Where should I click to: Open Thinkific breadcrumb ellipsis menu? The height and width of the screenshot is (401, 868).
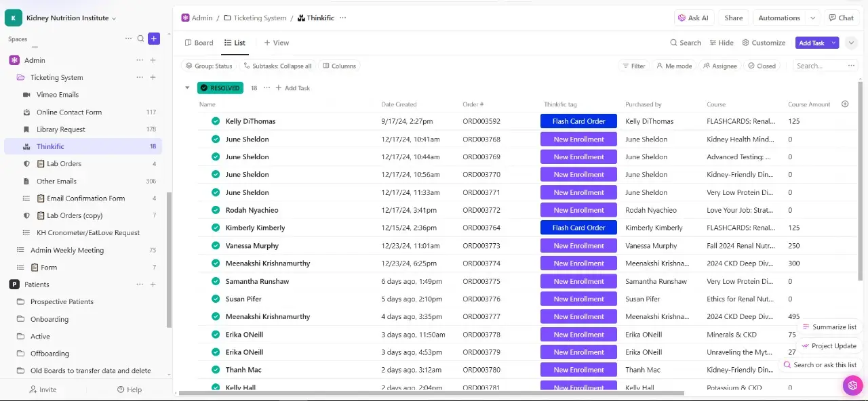342,18
